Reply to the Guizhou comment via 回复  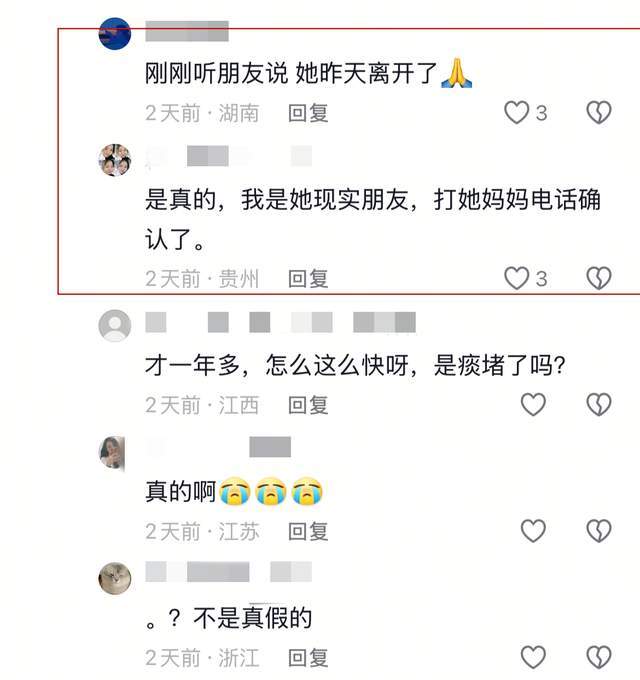pyautogui.click(x=308, y=278)
